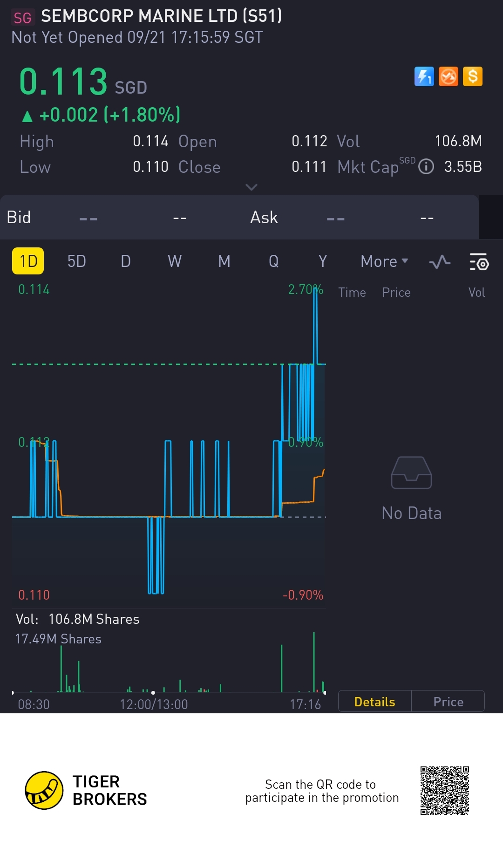Tap the Ask price label

coord(264,218)
